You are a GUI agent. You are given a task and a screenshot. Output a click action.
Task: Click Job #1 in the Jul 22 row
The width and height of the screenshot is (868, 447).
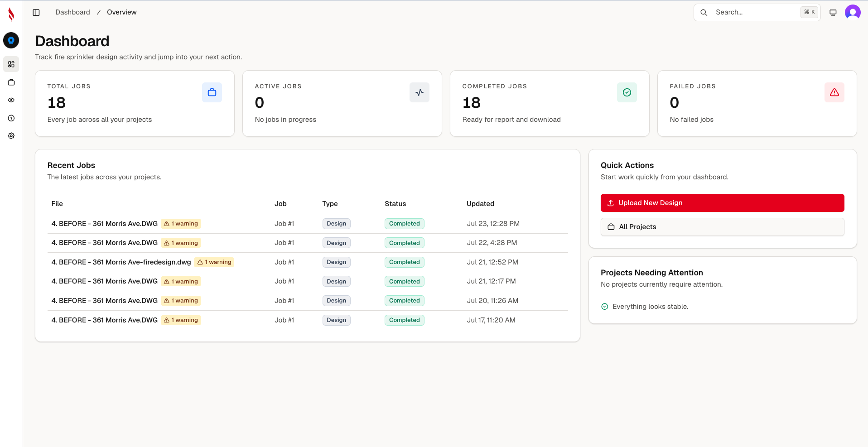pyautogui.click(x=284, y=243)
